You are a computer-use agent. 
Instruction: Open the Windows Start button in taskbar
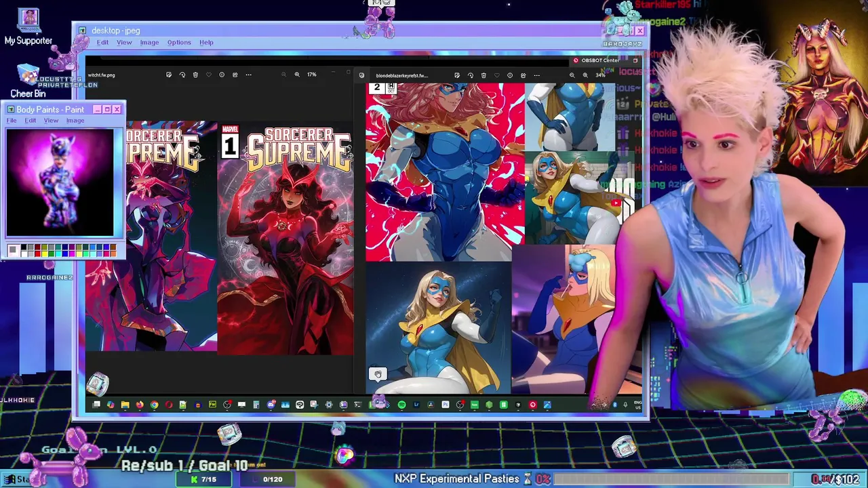(19, 479)
